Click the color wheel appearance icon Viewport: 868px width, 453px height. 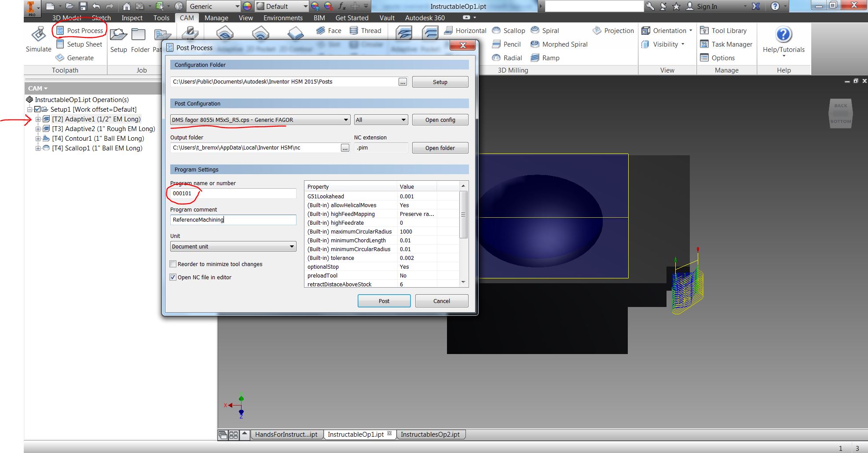[247, 6]
